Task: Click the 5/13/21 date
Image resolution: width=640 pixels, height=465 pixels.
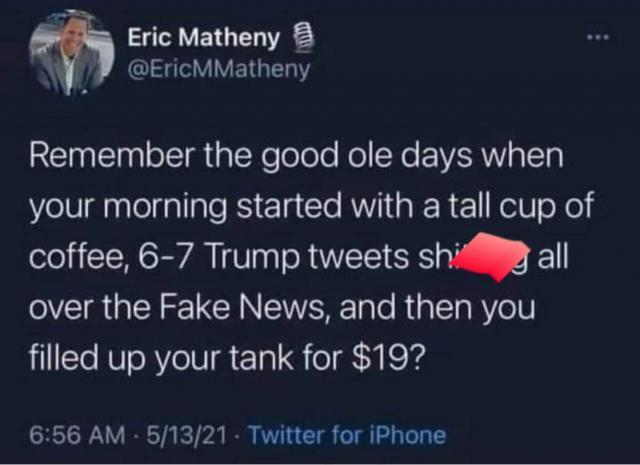Action: (x=186, y=435)
